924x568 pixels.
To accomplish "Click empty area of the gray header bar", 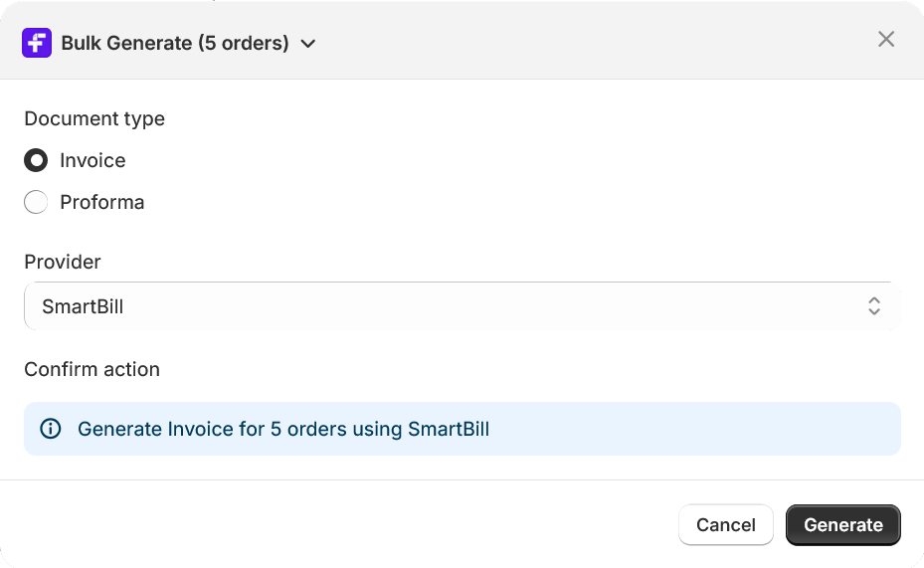I will [589, 41].
